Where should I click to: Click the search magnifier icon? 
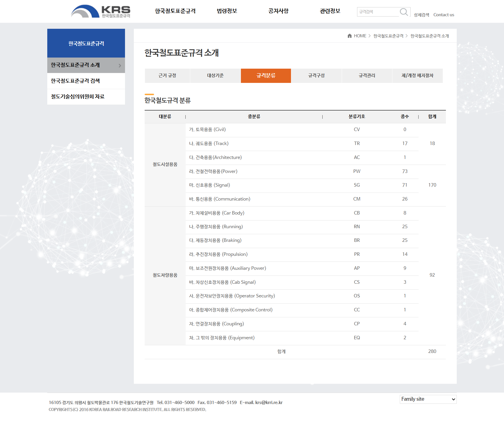click(x=404, y=12)
